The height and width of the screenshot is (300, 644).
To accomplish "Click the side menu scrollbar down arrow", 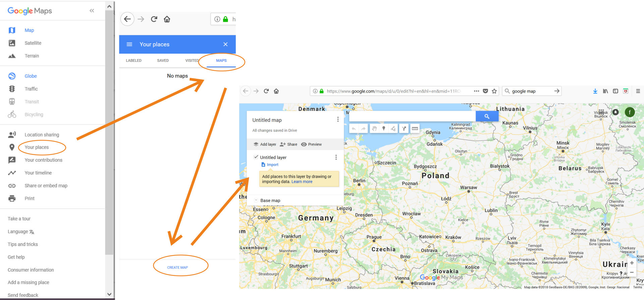I will [x=109, y=294].
